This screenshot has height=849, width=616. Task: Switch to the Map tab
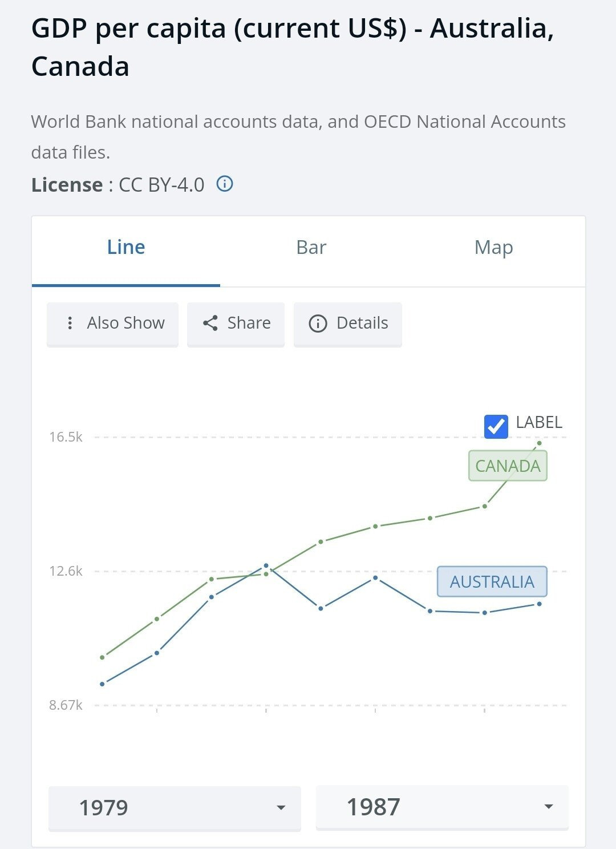click(x=493, y=248)
